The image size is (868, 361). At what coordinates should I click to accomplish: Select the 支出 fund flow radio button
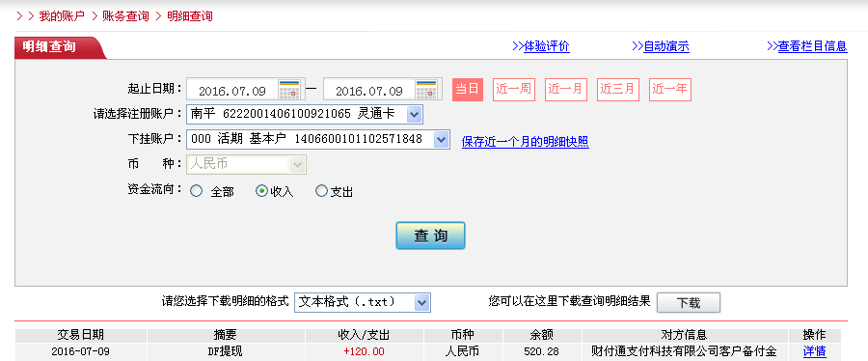tap(321, 191)
